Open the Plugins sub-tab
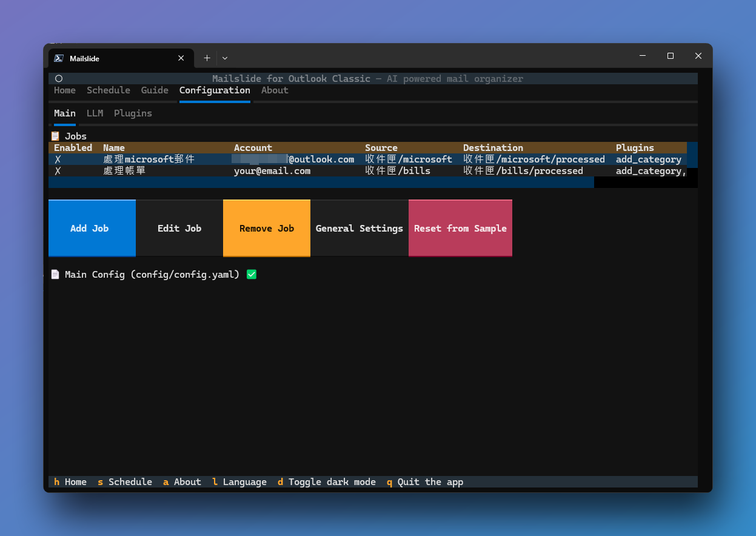Image resolution: width=756 pixels, height=536 pixels. 133,113
